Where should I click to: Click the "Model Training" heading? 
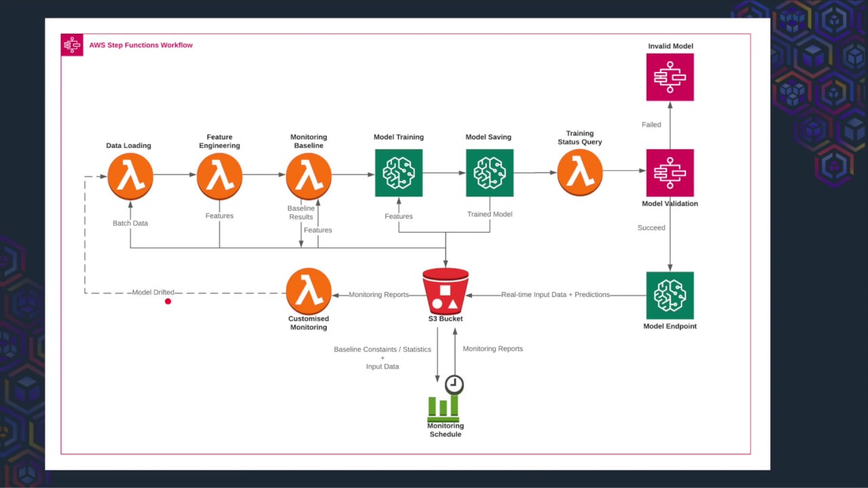399,137
